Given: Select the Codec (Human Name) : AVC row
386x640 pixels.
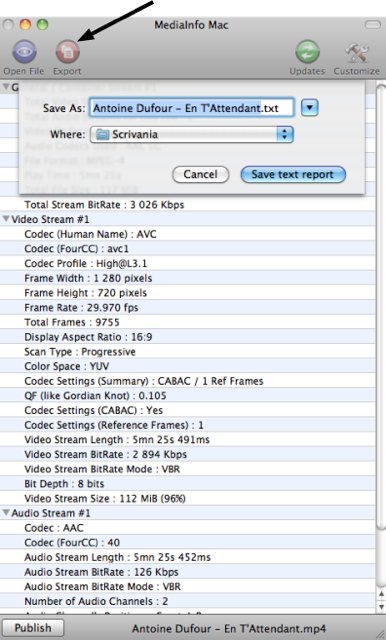Looking at the screenshot, I should pyautogui.click(x=187, y=234).
